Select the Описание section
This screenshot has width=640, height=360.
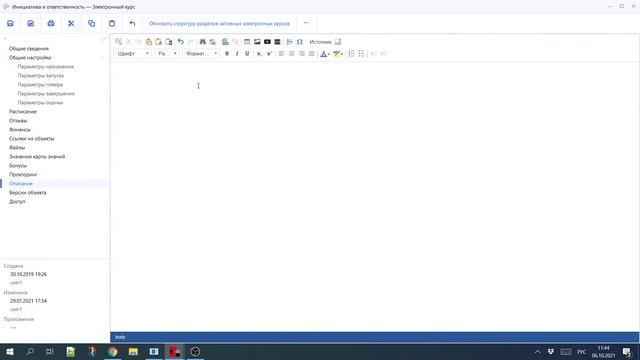pos(21,184)
